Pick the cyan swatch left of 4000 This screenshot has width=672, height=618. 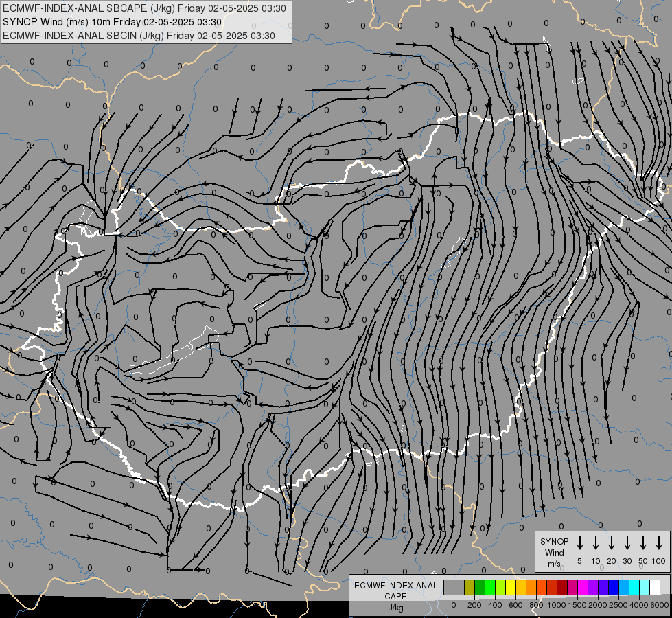(634, 587)
